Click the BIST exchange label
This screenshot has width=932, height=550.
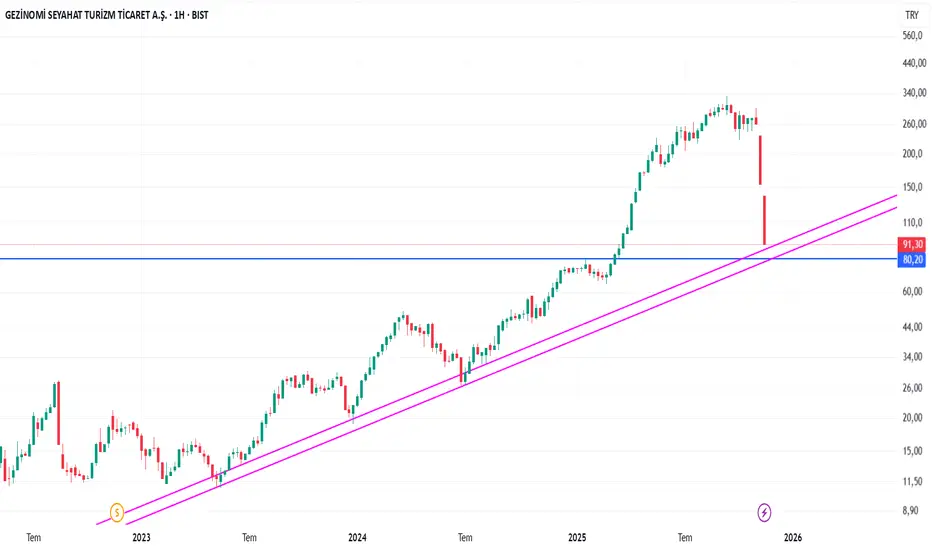click(x=214, y=16)
